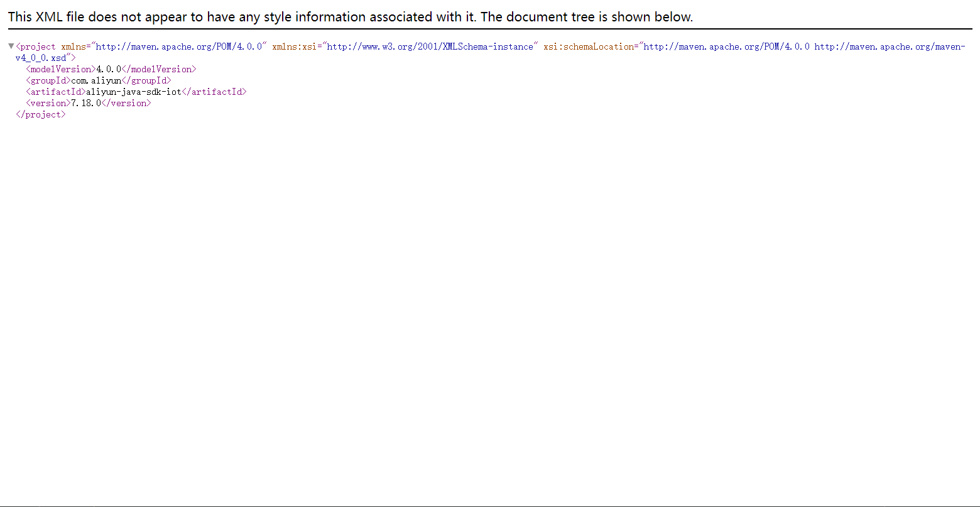Click the modelVersion value 4.0.0
This screenshot has width=980, height=507.
pos(109,69)
